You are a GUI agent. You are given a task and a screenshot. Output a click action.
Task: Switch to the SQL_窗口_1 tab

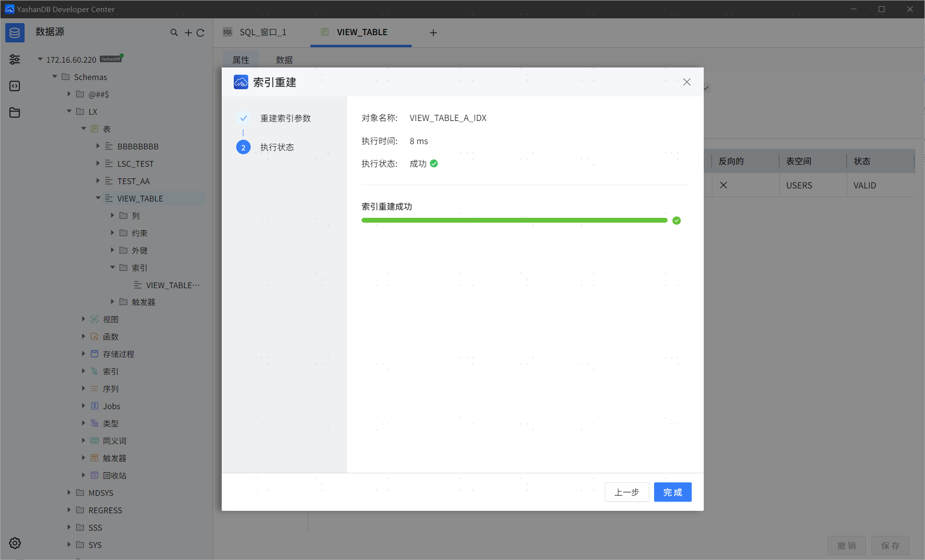coord(263,32)
